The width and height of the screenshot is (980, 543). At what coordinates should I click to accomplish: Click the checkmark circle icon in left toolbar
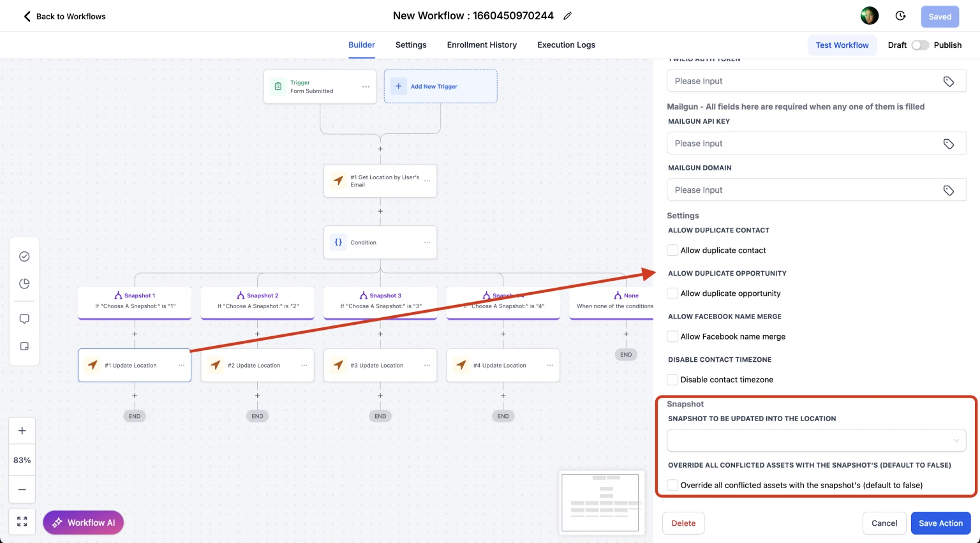tap(24, 257)
